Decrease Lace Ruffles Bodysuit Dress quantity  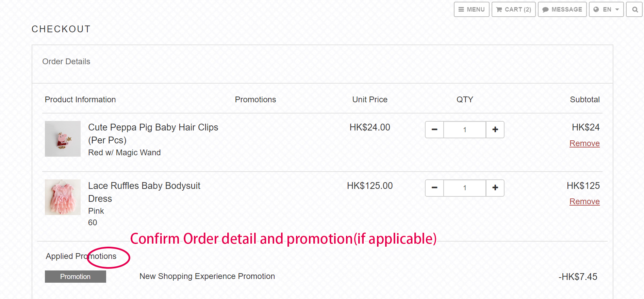click(434, 188)
